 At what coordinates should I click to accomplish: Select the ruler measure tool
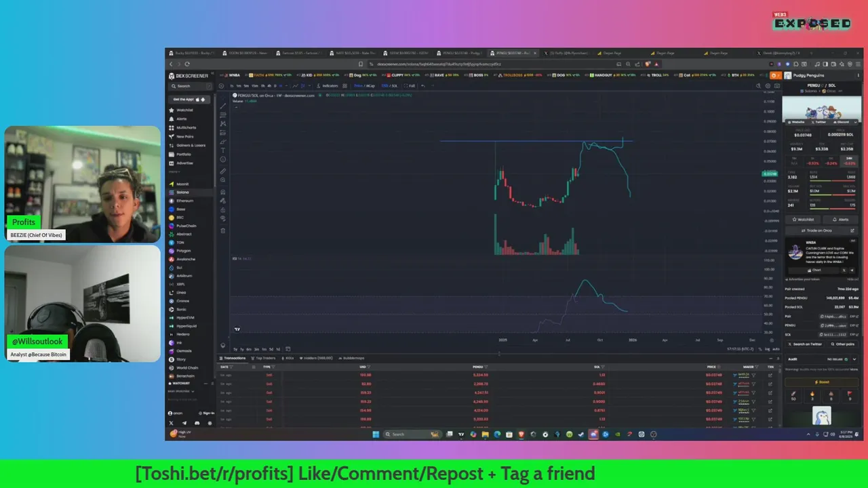[x=223, y=171]
